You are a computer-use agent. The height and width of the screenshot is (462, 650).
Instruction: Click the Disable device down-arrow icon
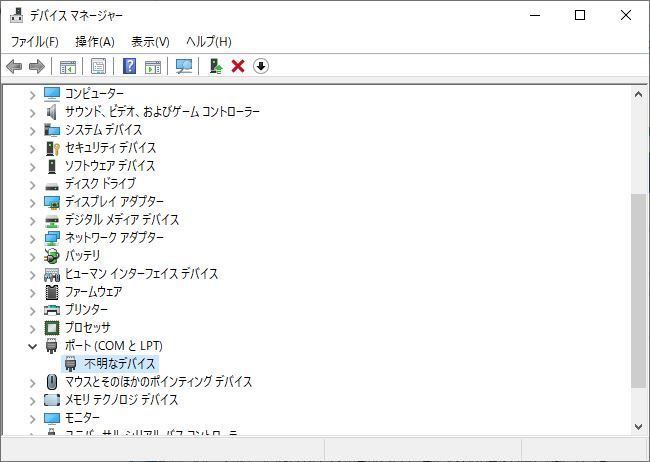[x=261, y=66]
